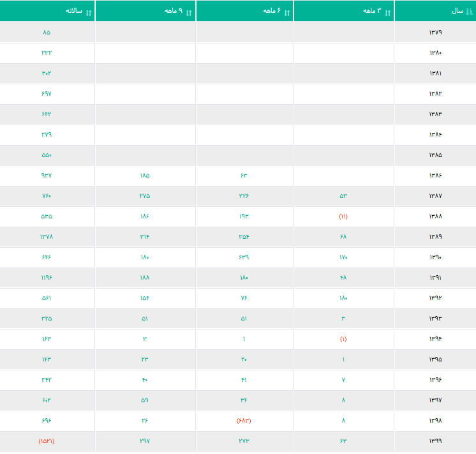Click annual value ۱۱۹۶ for ۱۳۹۱
This screenshot has height=454, width=476.
(47, 277)
